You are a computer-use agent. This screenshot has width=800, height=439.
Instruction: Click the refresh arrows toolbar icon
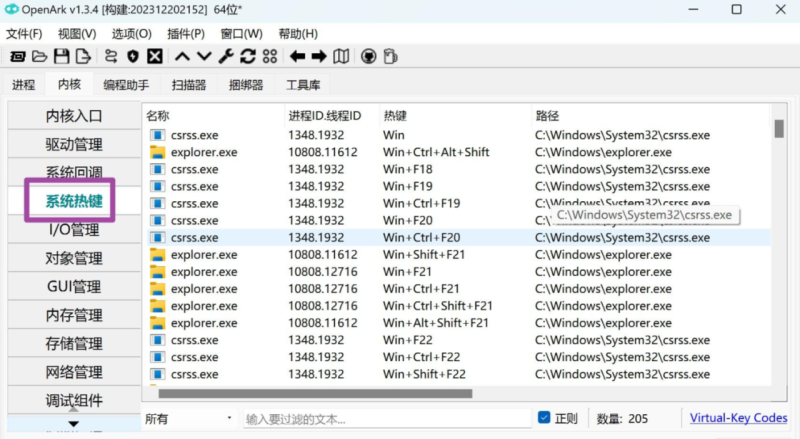247,56
